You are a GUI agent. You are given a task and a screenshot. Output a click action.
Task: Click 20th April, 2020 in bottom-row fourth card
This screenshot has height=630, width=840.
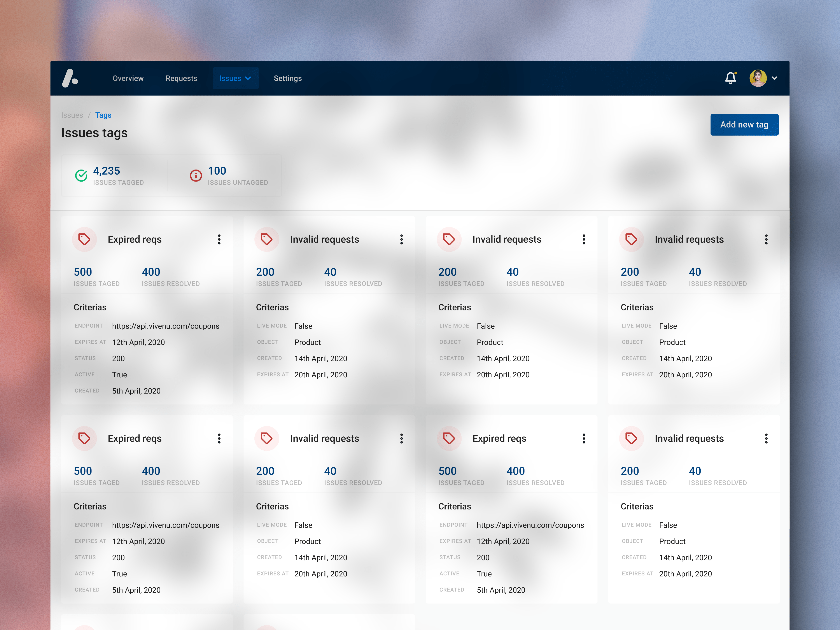point(685,573)
